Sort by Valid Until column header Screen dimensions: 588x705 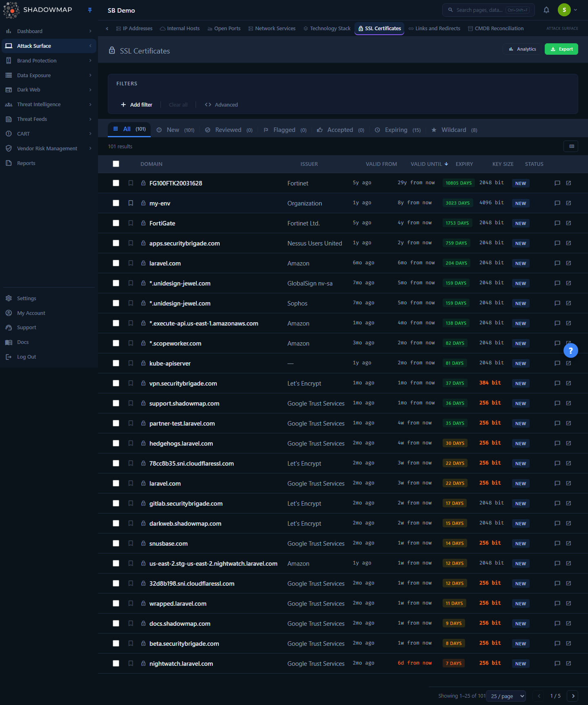429,164
